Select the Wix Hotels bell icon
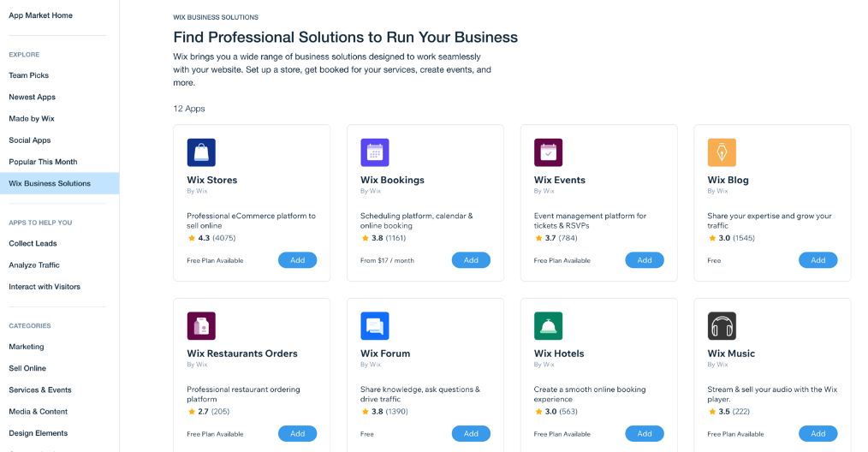The image size is (868, 452). 548,325
